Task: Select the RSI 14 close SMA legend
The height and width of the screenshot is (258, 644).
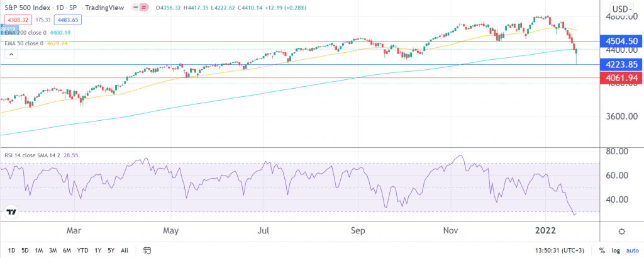Action: (32, 155)
